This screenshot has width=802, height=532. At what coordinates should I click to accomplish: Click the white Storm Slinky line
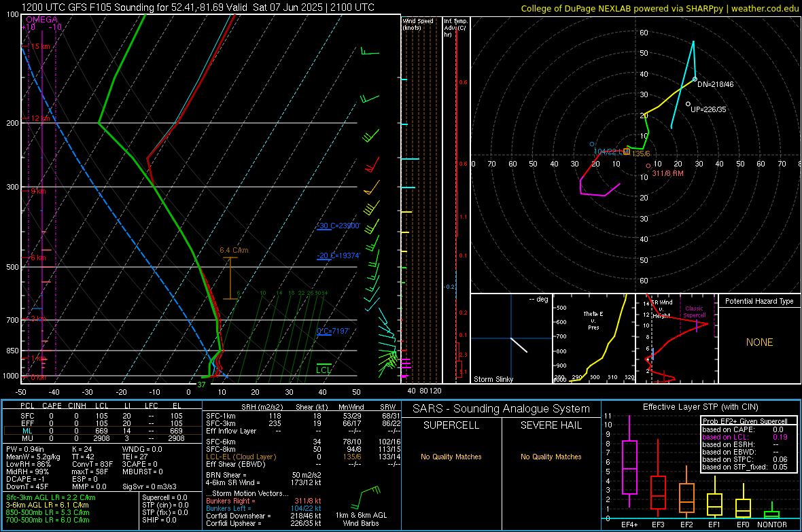click(x=519, y=344)
